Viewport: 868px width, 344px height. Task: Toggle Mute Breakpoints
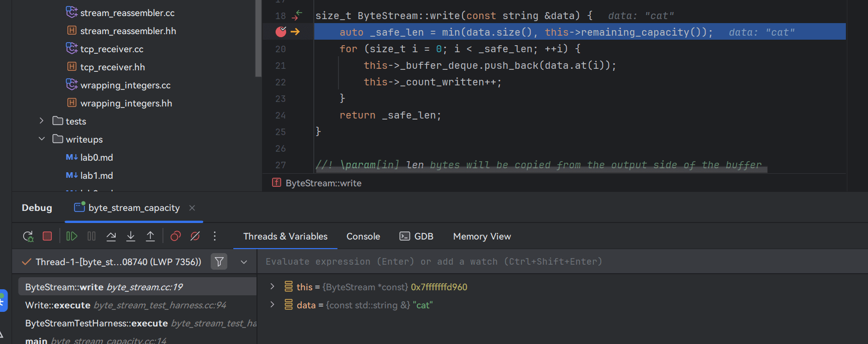tap(195, 236)
